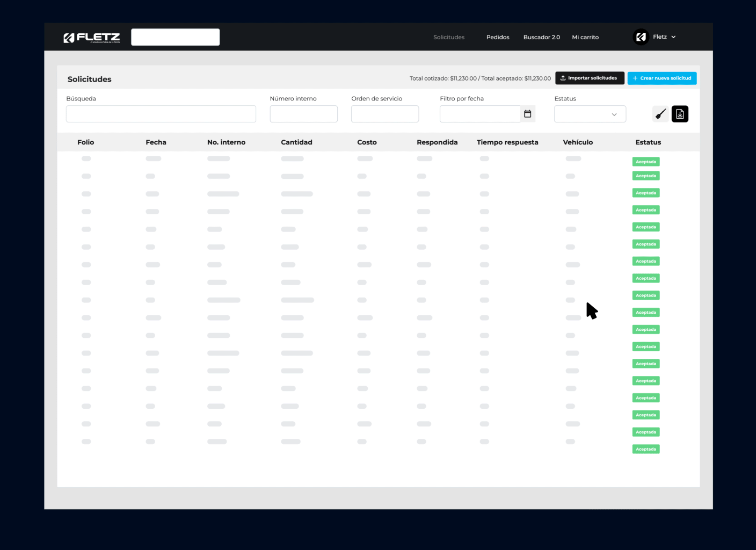This screenshot has height=550, width=756.
Task: Open Mi carrito link
Action: coord(585,37)
